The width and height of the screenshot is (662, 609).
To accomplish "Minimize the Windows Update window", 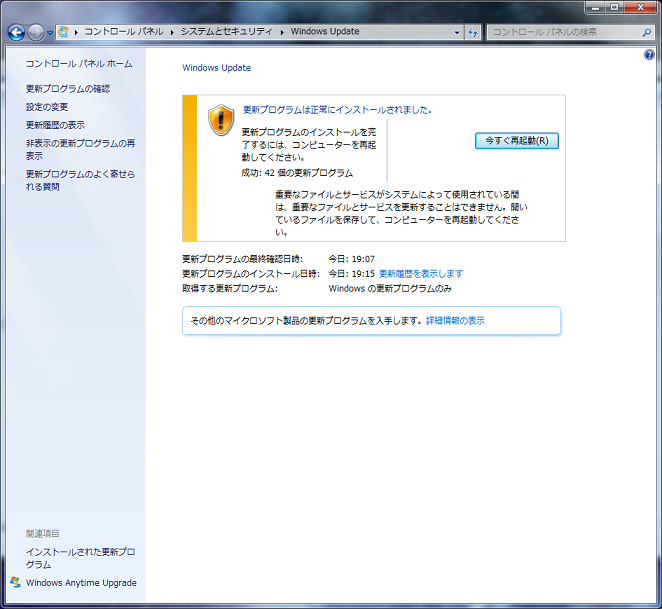I will [596, 7].
